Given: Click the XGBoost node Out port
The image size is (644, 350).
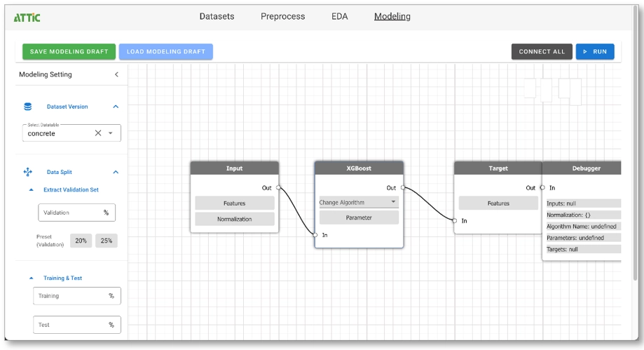Looking at the screenshot, I should (x=403, y=187).
